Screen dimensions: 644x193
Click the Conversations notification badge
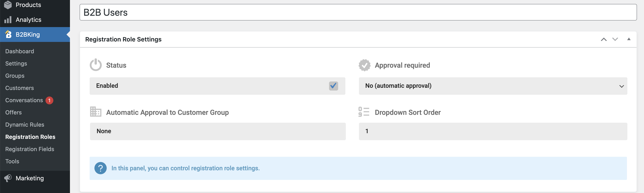pos(49,100)
